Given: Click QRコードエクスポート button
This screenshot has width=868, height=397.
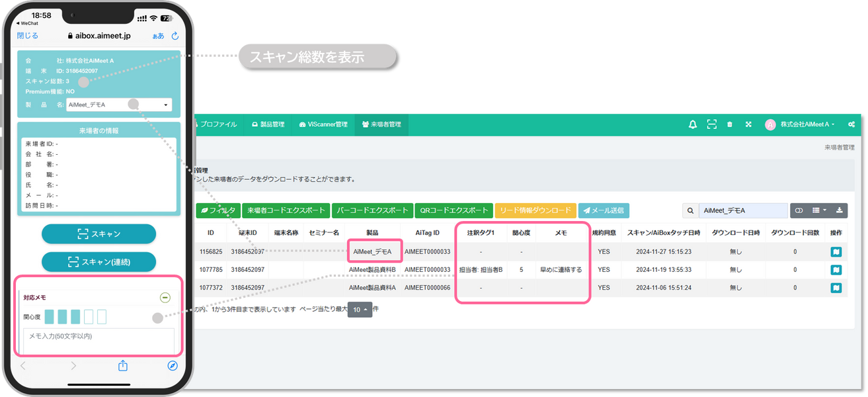Looking at the screenshot, I should 454,210.
